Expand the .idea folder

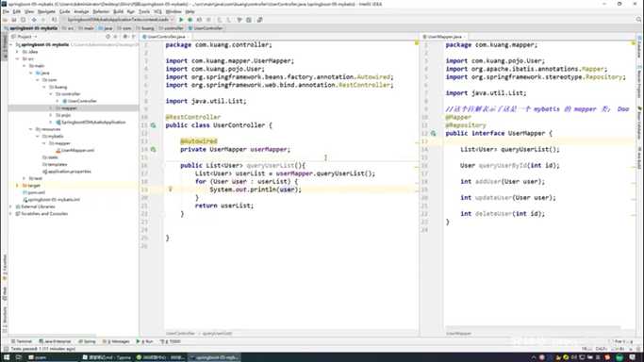18,52
